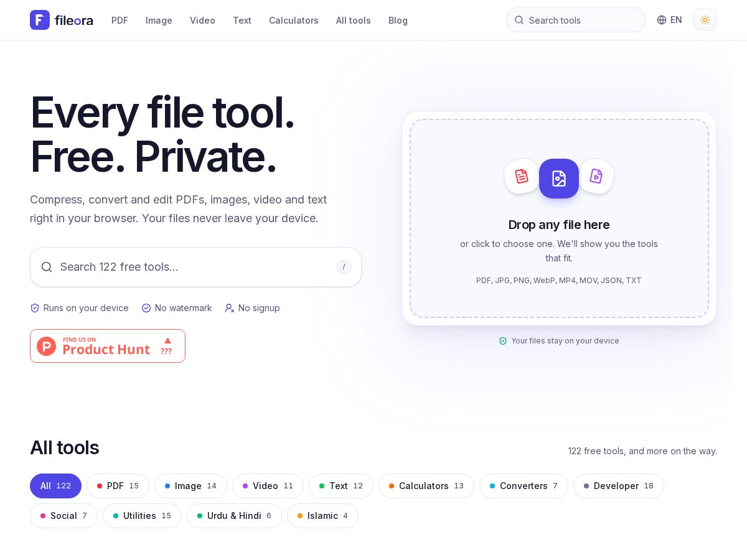Click the No signup label
Viewport: 747px width, 560px height.
(259, 308)
